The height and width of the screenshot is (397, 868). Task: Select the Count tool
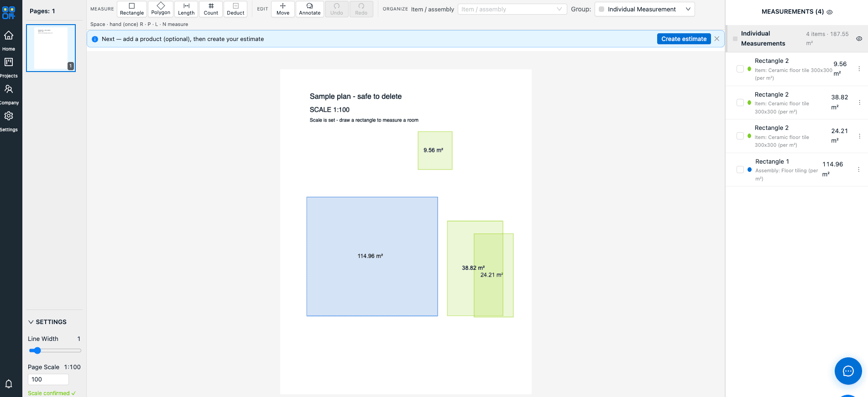[x=211, y=9]
